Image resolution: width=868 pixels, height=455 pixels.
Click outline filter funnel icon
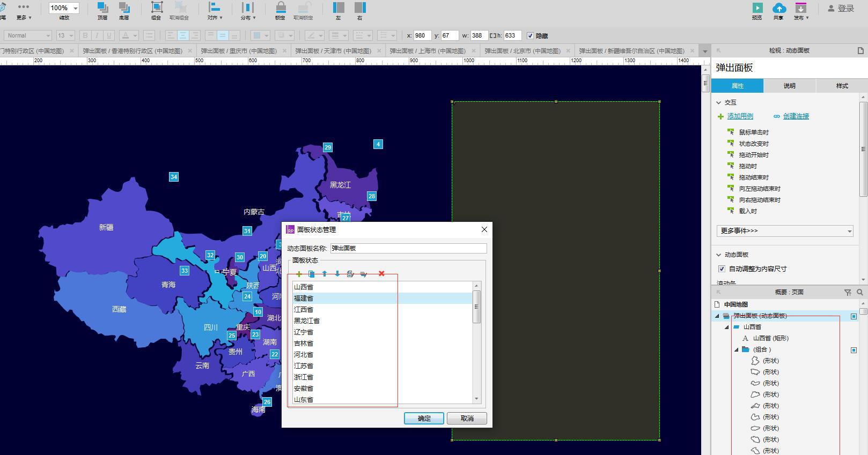tap(848, 292)
